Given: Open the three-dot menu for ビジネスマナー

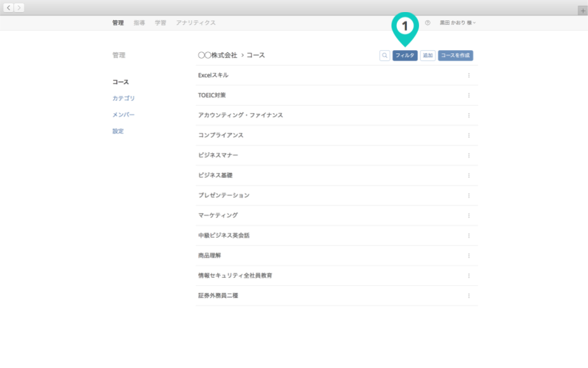Looking at the screenshot, I should click(469, 156).
